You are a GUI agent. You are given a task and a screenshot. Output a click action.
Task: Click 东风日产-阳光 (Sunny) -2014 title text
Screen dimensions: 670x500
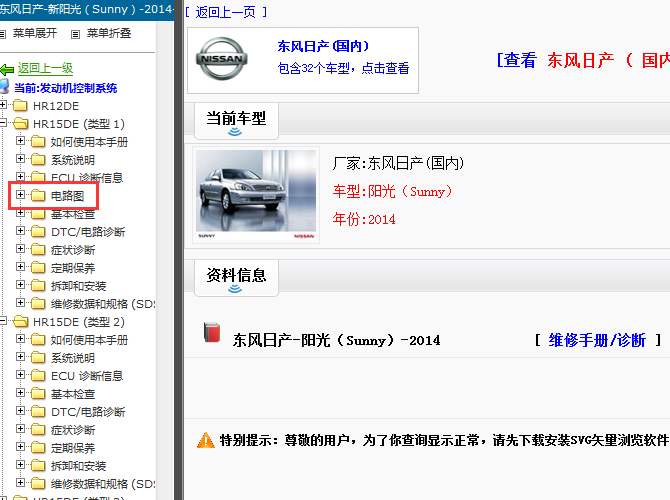(x=336, y=340)
